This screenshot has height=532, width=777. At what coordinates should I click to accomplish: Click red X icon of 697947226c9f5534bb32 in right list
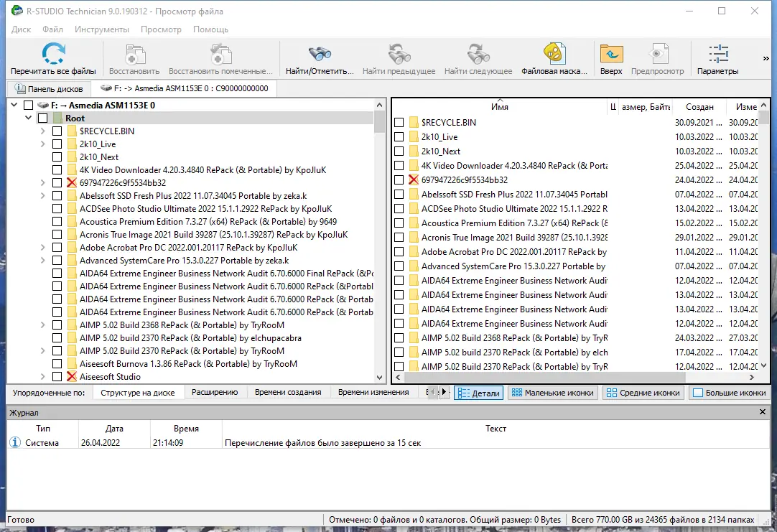[x=414, y=179]
